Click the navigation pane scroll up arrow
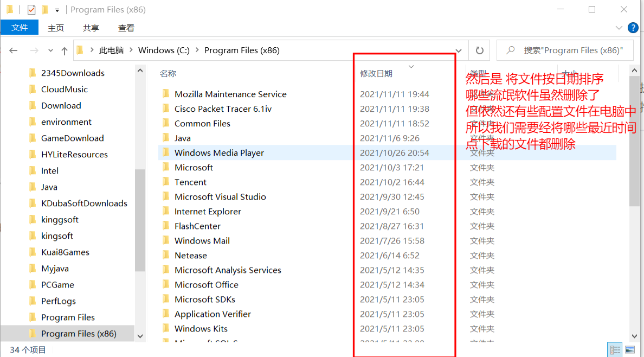This screenshot has height=357, width=644. [140, 71]
